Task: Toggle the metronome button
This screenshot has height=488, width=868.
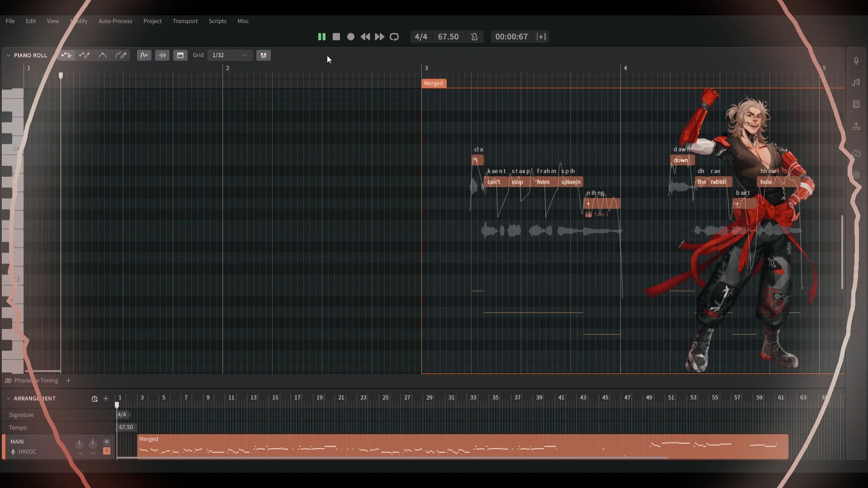Action: point(474,37)
